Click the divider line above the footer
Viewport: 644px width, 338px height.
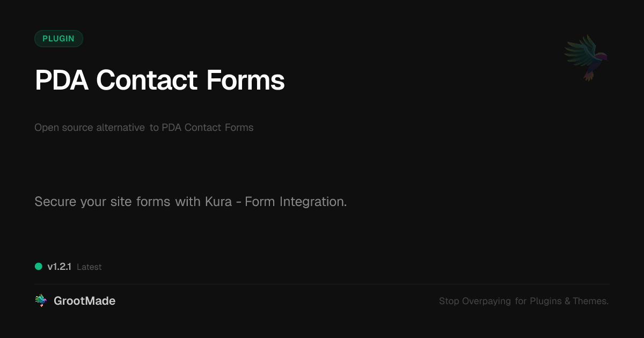point(322,284)
